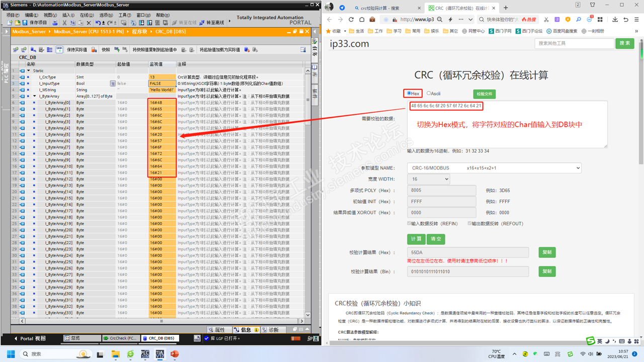Viewport: 644px width, 362px height.
Task: Open the 工具(T) menu
Action: 125,15
